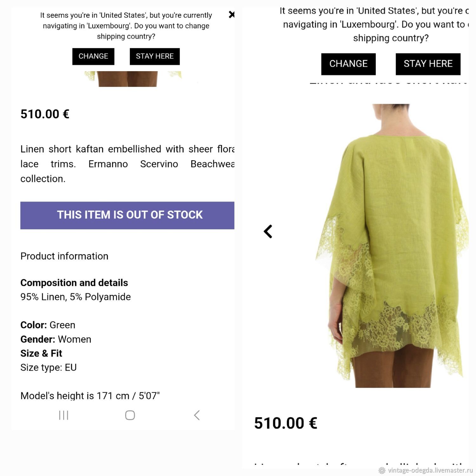
Task: Tap Android home navigation icon
Action: pos(130,415)
